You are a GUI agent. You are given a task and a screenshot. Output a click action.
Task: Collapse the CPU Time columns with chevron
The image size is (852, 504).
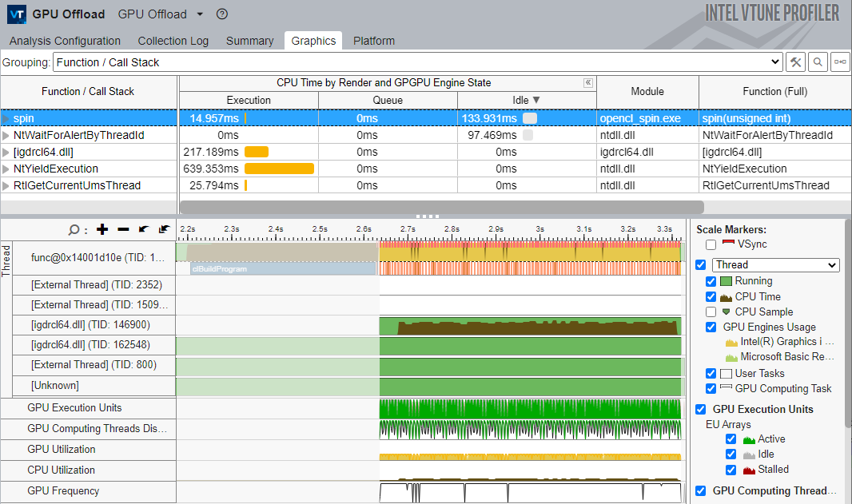(588, 82)
